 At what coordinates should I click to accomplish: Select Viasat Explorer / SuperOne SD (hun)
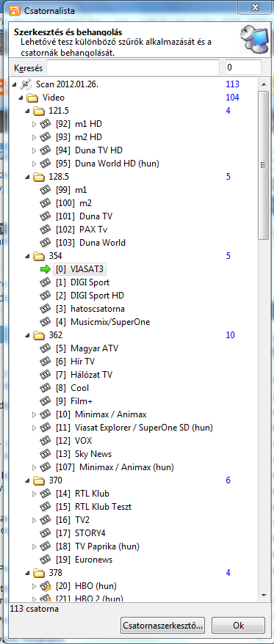(134, 428)
